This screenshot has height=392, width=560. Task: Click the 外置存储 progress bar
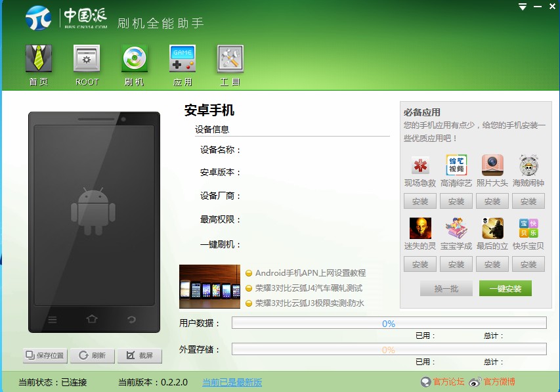click(389, 349)
